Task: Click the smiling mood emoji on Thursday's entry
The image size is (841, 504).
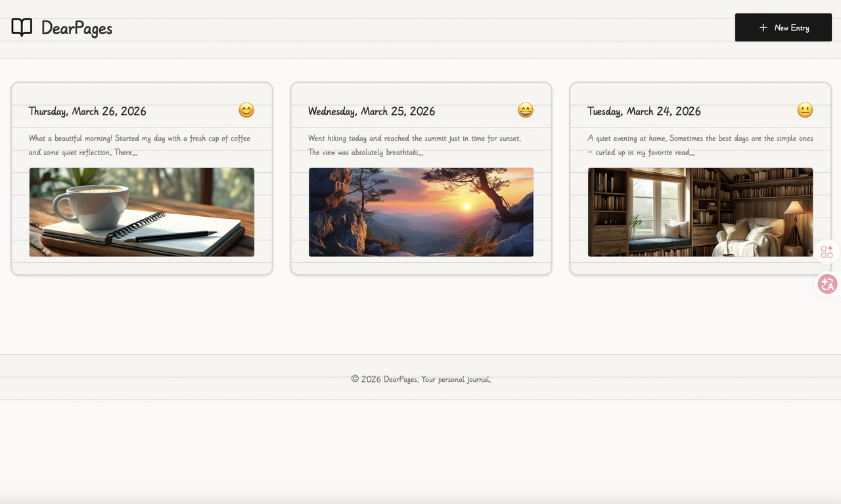Action: point(246,110)
